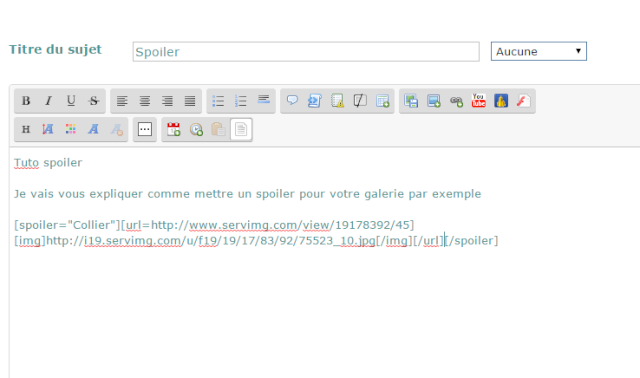Choose a font family
Screen dimensions: 640x378
click(93, 129)
